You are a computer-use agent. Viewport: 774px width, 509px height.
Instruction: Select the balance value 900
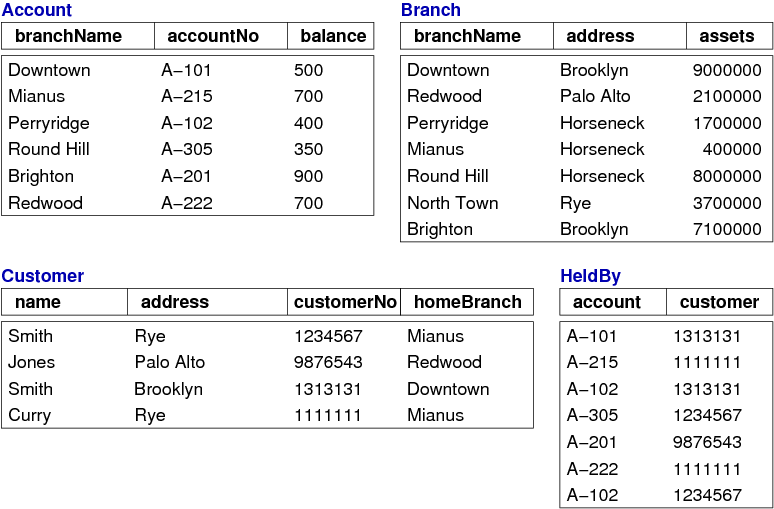tap(309, 176)
